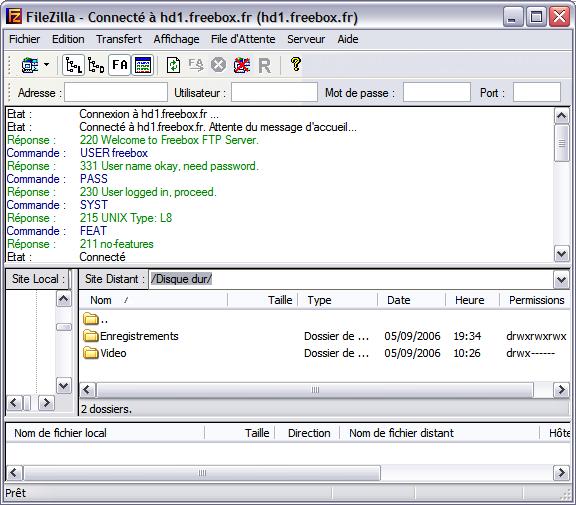The image size is (576, 505).
Task: Click the Nom de fichier distant column header
Action: click(x=439, y=433)
